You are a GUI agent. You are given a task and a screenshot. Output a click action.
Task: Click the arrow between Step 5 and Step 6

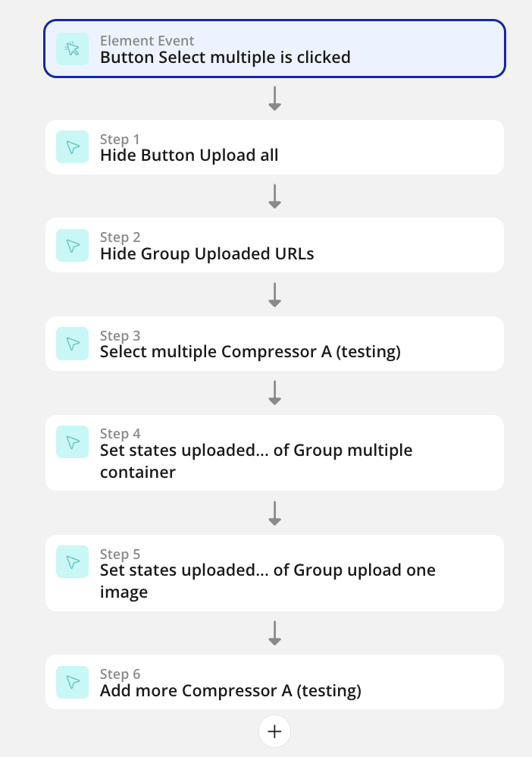tap(274, 633)
